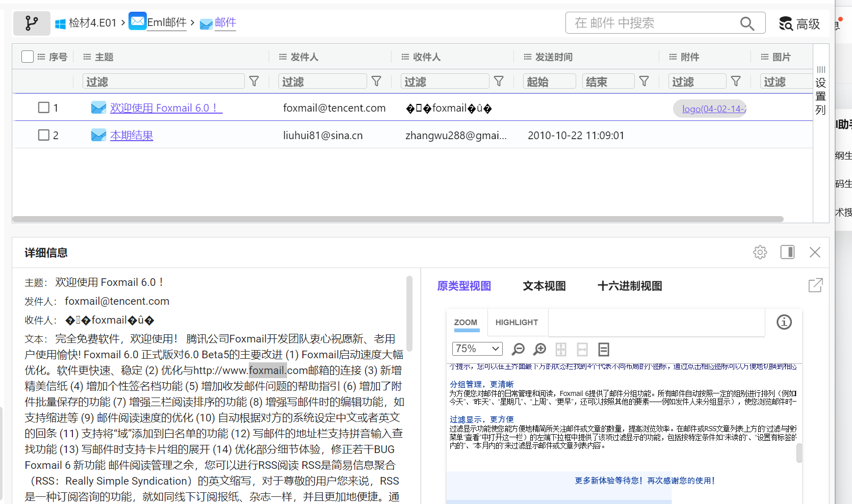Click the horizontal scrollbar of email list
The image size is (852, 504).
point(398,219)
